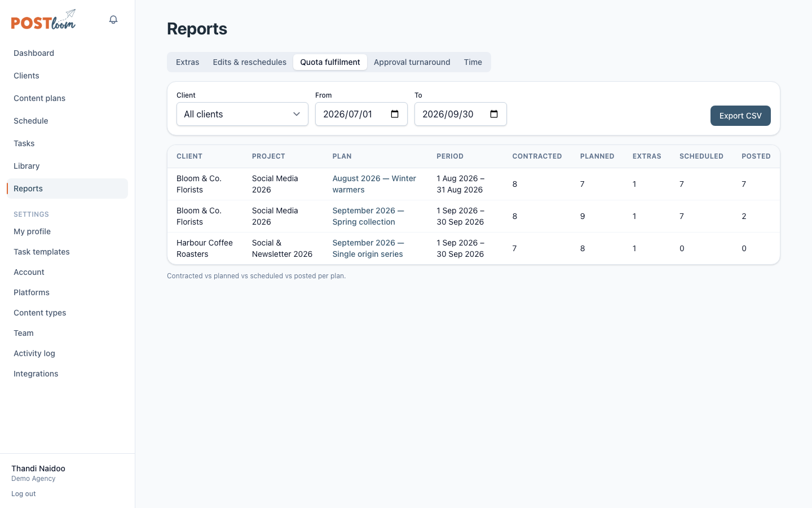Click the Thandi Naidoo user name
Image resolution: width=812 pixels, height=508 pixels.
point(38,468)
